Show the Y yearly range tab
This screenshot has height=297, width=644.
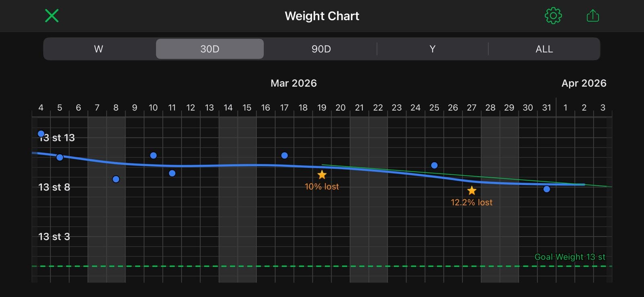pyautogui.click(x=432, y=49)
